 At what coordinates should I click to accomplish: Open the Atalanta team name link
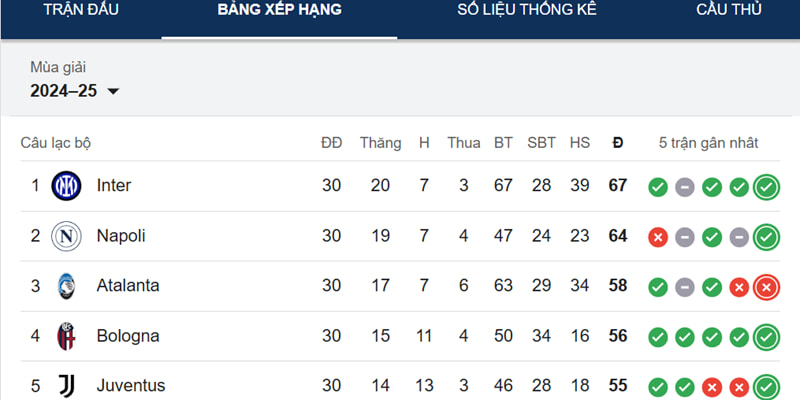click(x=128, y=286)
